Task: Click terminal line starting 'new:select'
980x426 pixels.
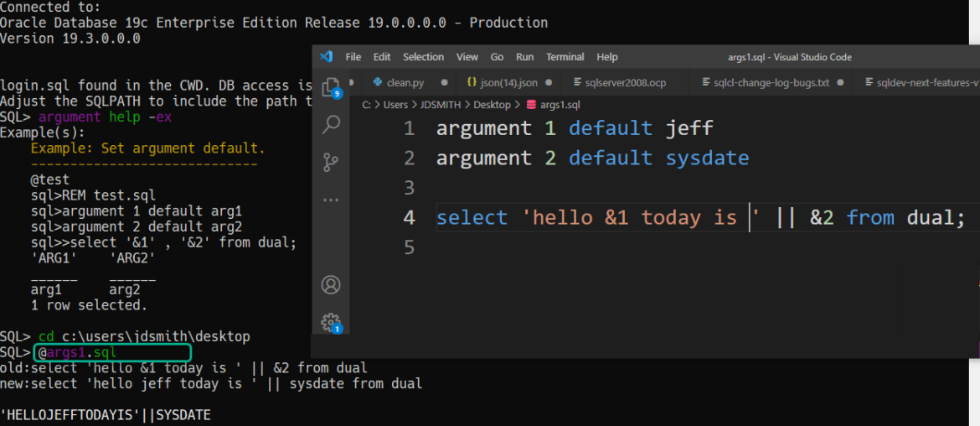Action: tap(211, 383)
